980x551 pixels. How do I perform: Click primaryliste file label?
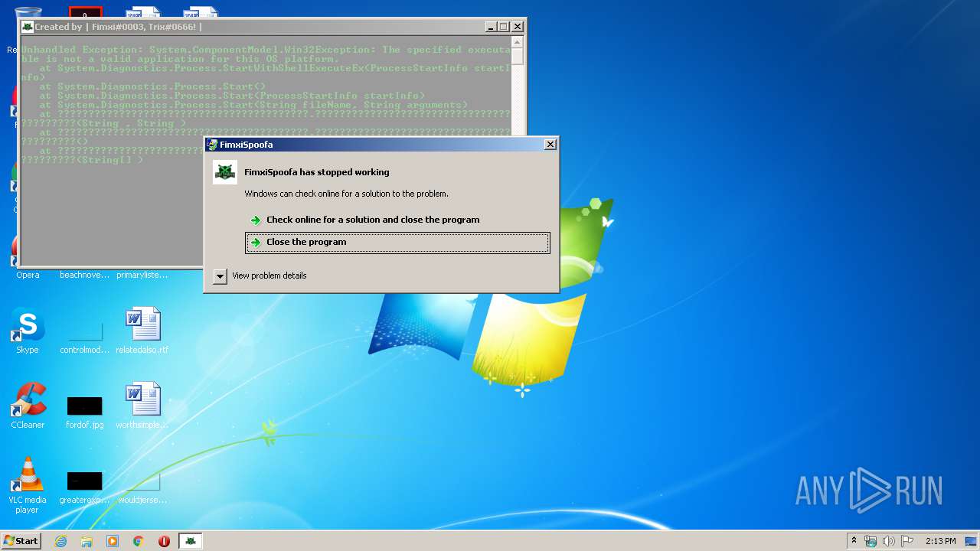(142, 275)
